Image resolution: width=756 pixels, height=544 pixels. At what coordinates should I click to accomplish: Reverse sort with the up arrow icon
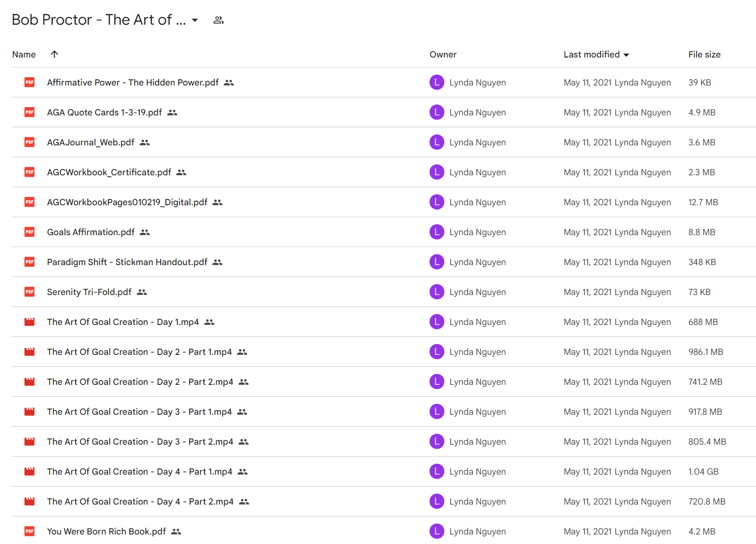55,54
